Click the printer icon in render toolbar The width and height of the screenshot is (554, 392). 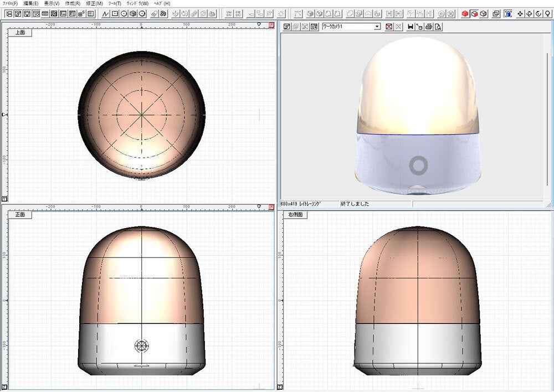coord(428,26)
